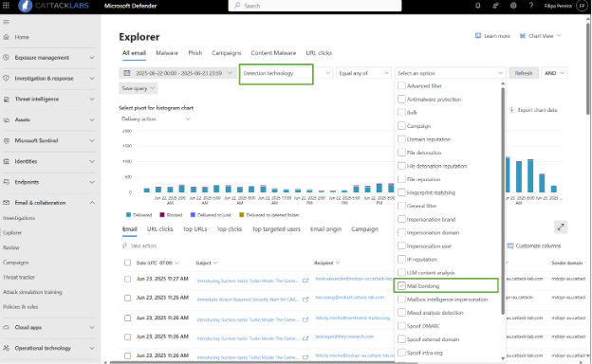Check the Spoof DMARC option
This screenshot has width=592, height=364.
[401, 326]
